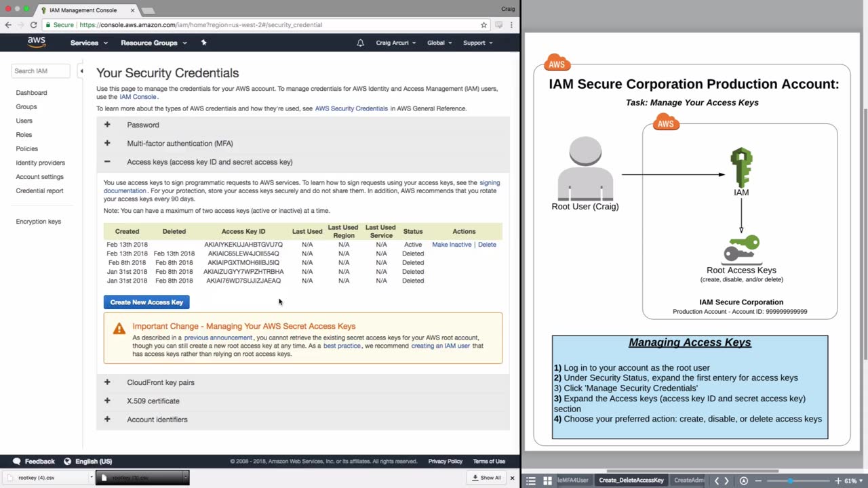Zoom in with the plus icon in diagram app

838,481
